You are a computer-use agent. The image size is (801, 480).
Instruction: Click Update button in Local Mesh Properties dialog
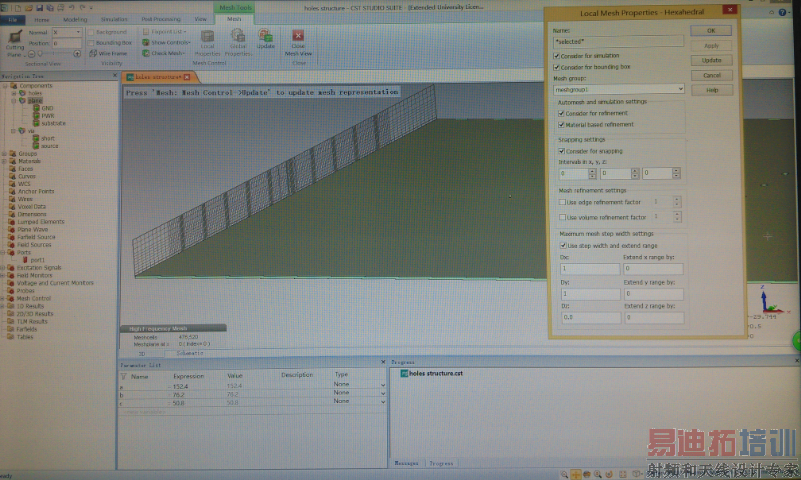711,60
